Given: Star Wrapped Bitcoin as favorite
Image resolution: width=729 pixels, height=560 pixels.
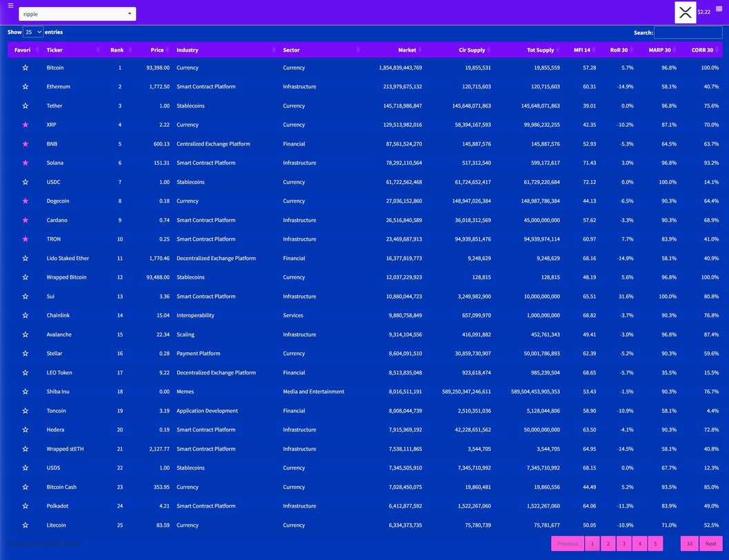Looking at the screenshot, I should [25, 277].
